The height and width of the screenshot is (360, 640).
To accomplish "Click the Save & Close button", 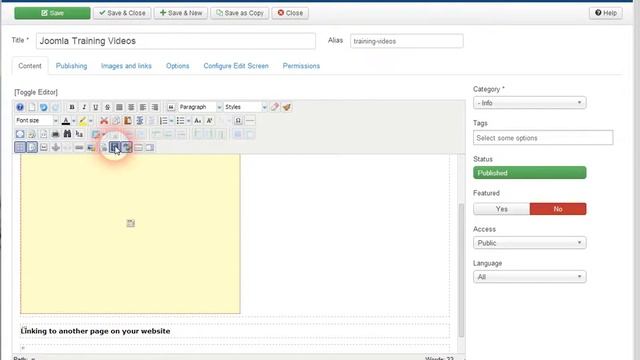I will tap(122, 13).
